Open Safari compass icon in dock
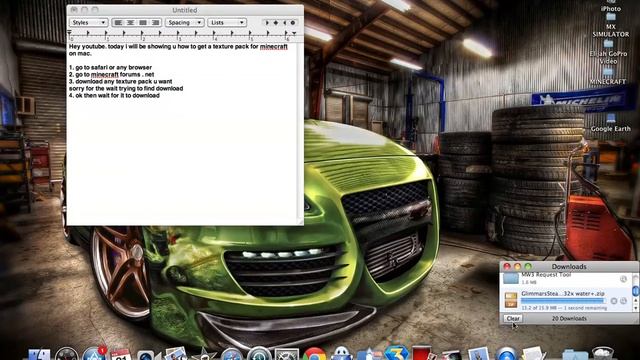This screenshot has height=360, width=640. (x=232, y=354)
